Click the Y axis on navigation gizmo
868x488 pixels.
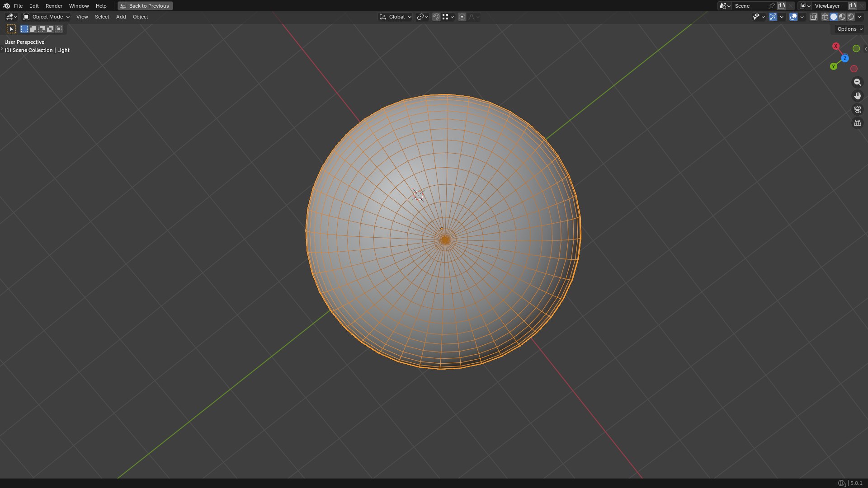pos(833,66)
